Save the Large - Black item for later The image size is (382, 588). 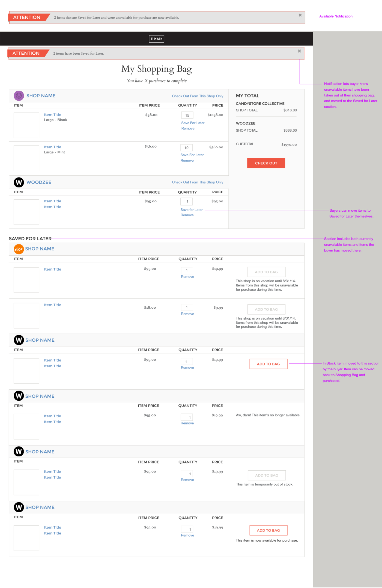pyautogui.click(x=193, y=123)
